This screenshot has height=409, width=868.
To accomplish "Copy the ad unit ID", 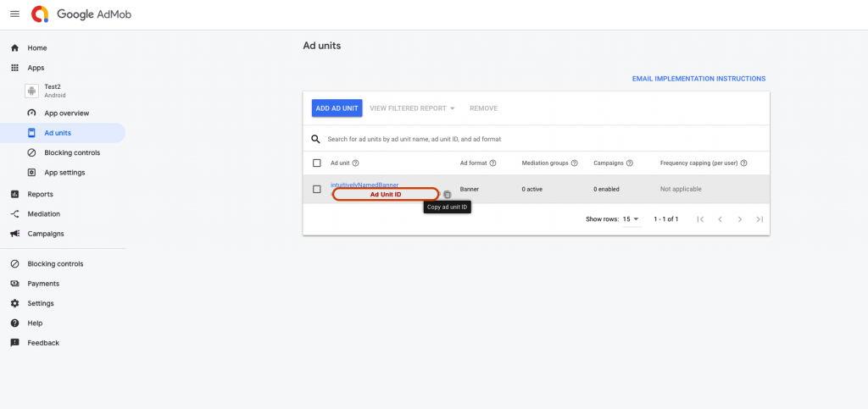I will click(448, 195).
